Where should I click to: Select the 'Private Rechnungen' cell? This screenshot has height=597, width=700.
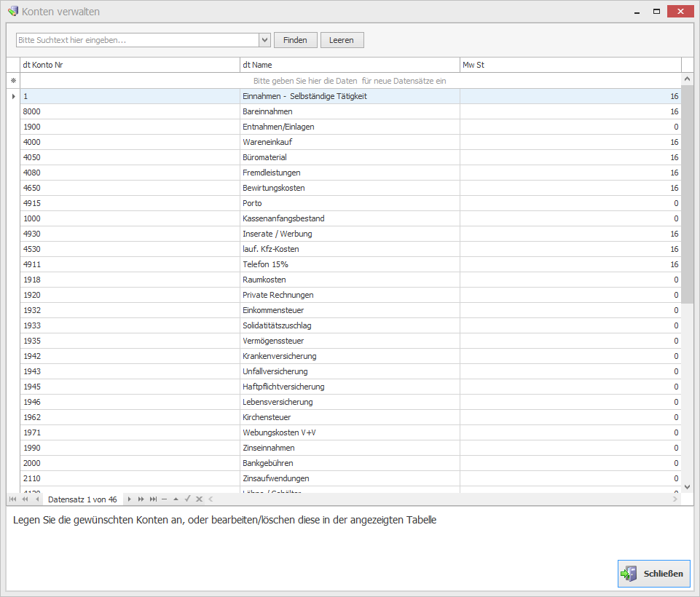click(x=350, y=295)
